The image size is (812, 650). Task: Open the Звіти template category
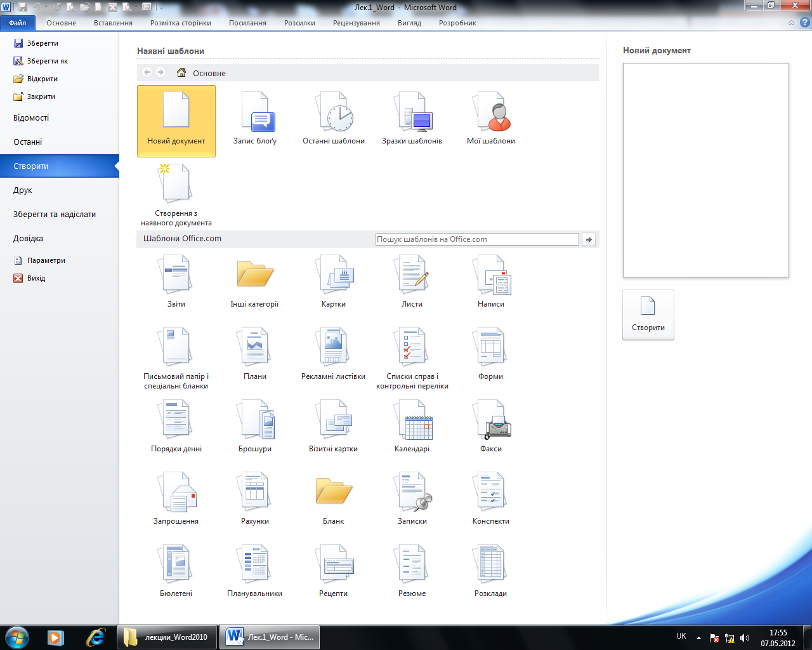176,281
